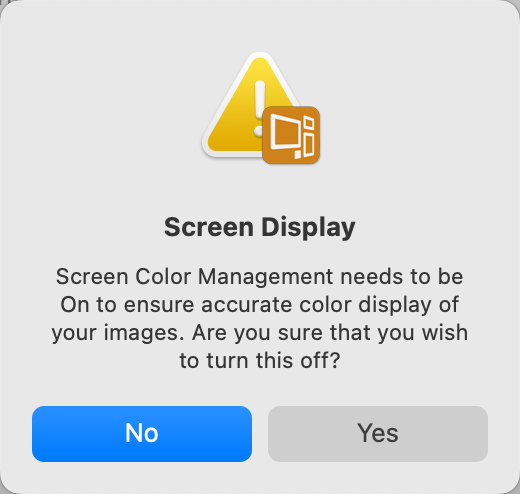Choose the gray Yes button
This screenshot has width=520, height=494.
pos(378,434)
